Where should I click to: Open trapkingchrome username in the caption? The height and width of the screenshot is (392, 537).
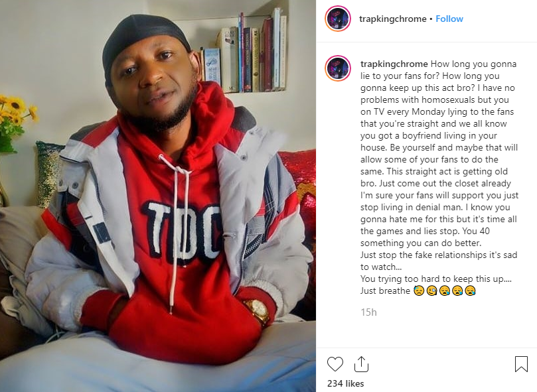pos(394,64)
